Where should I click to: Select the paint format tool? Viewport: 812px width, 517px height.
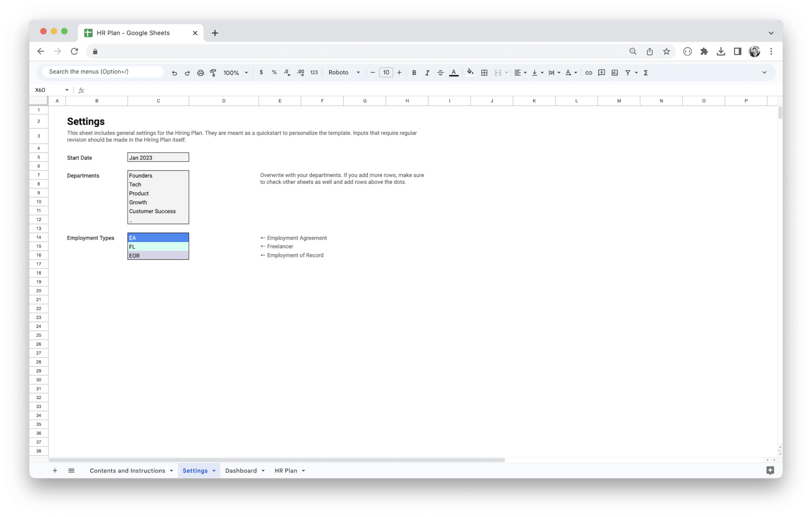(x=213, y=72)
